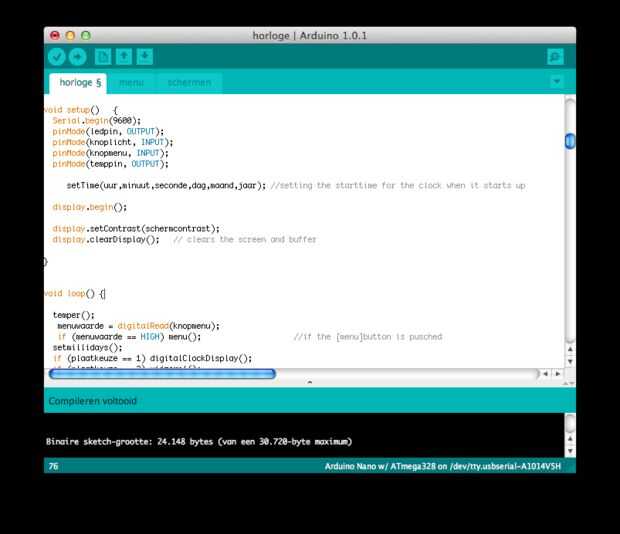Viewport: 620px width, 534px height.
Task: Open the Serial Monitor icon
Action: click(x=555, y=57)
